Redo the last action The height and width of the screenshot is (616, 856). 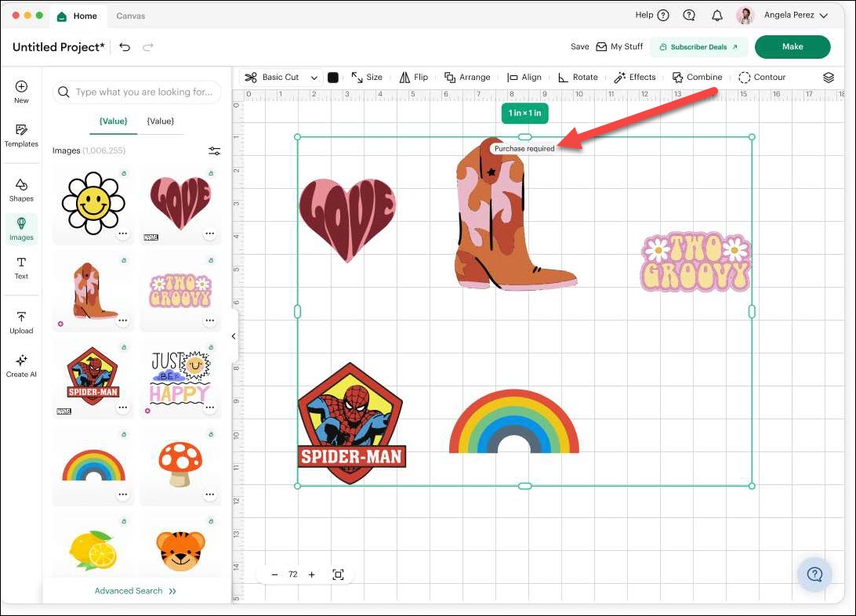(148, 47)
